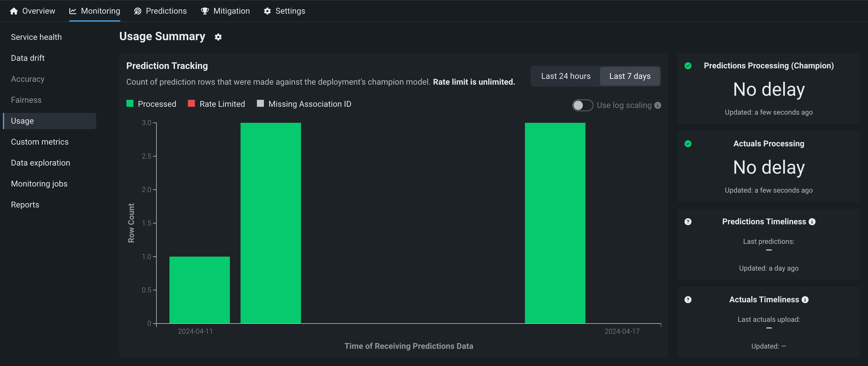This screenshot has height=366, width=868.
Task: Click the rightmost green bar in the chart
Action: (x=555, y=222)
